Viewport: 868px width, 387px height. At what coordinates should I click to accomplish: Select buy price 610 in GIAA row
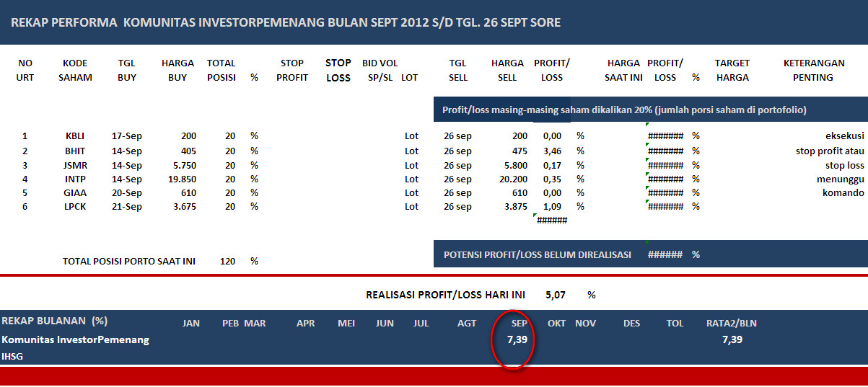(188, 192)
